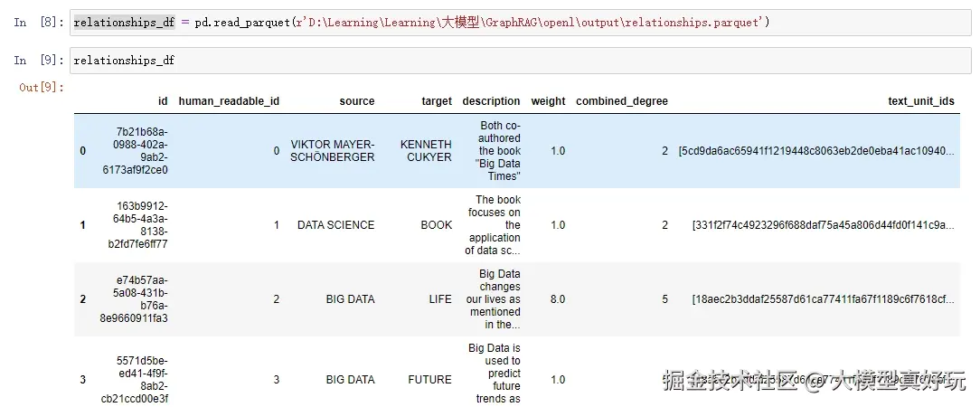The image size is (980, 407).
Task: Select the 'human_readable_id' column header
Action: pyautogui.click(x=229, y=101)
